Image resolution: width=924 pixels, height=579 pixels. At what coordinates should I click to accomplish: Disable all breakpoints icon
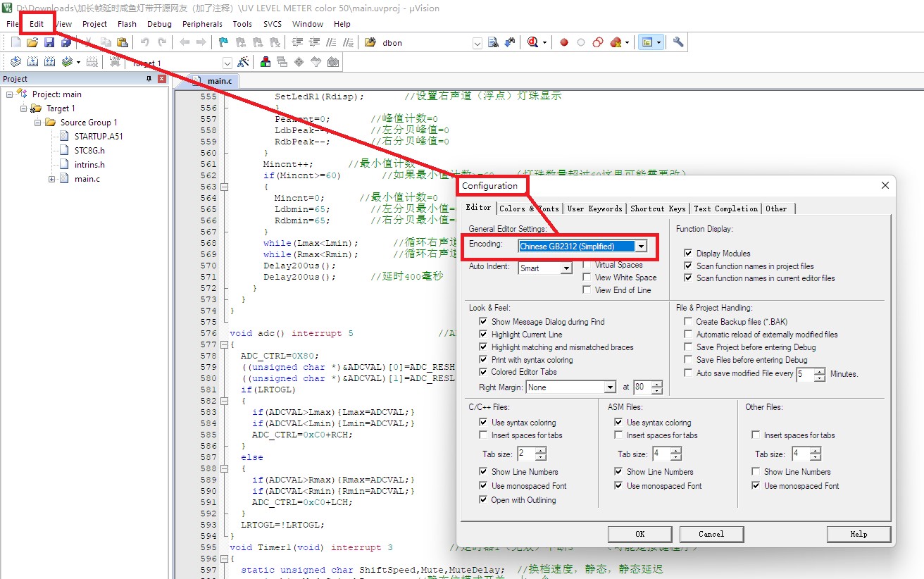[x=598, y=42]
